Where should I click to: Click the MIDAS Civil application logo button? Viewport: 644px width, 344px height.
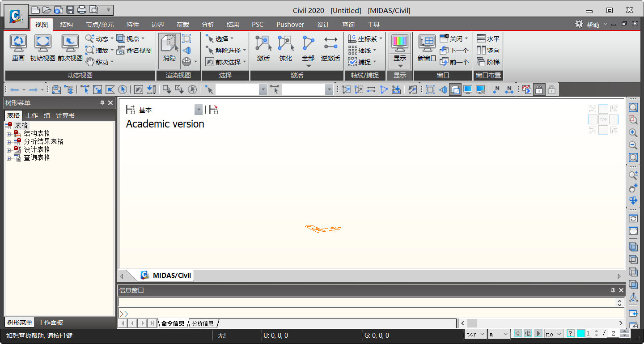16,17
